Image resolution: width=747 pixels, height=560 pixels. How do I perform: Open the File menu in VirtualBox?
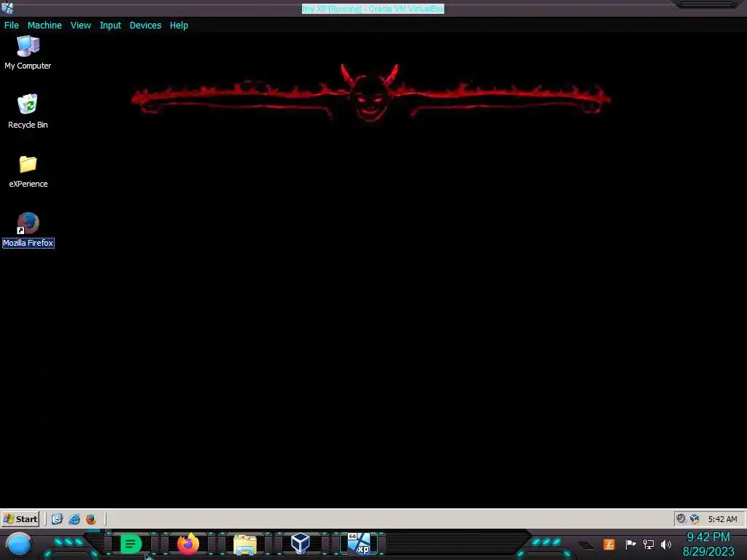click(12, 26)
